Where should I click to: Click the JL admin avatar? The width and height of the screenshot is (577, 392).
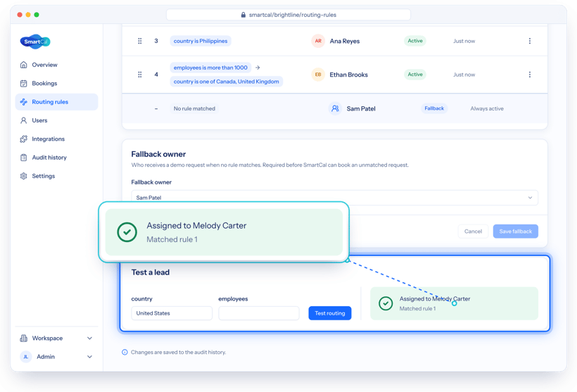tap(26, 357)
